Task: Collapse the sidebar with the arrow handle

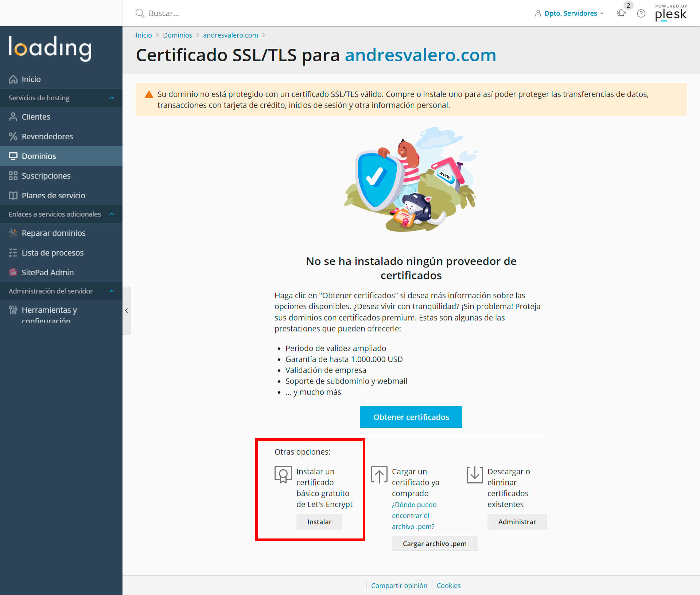Action: (127, 311)
